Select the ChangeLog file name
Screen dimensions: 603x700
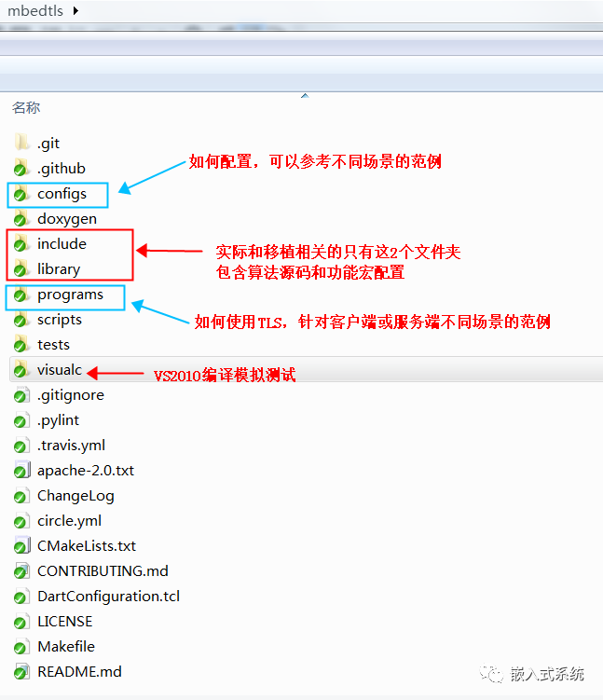75,496
